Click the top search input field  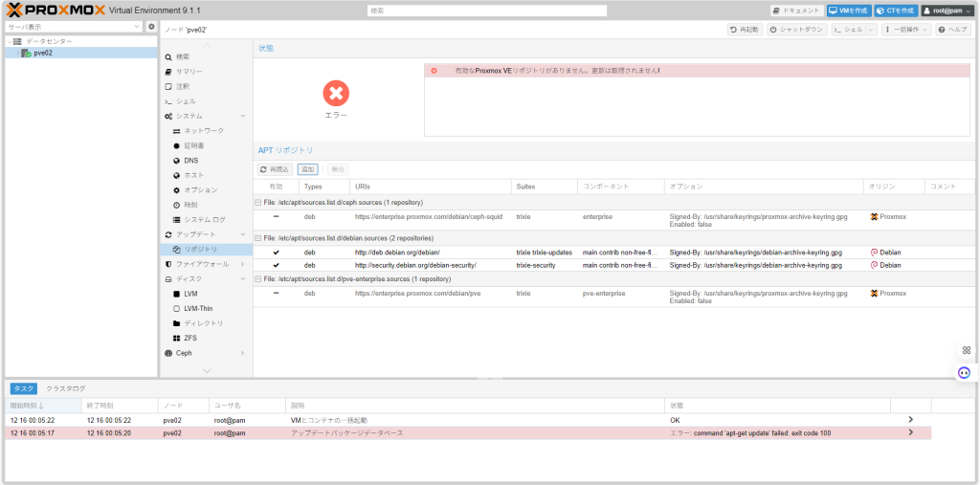click(x=486, y=11)
